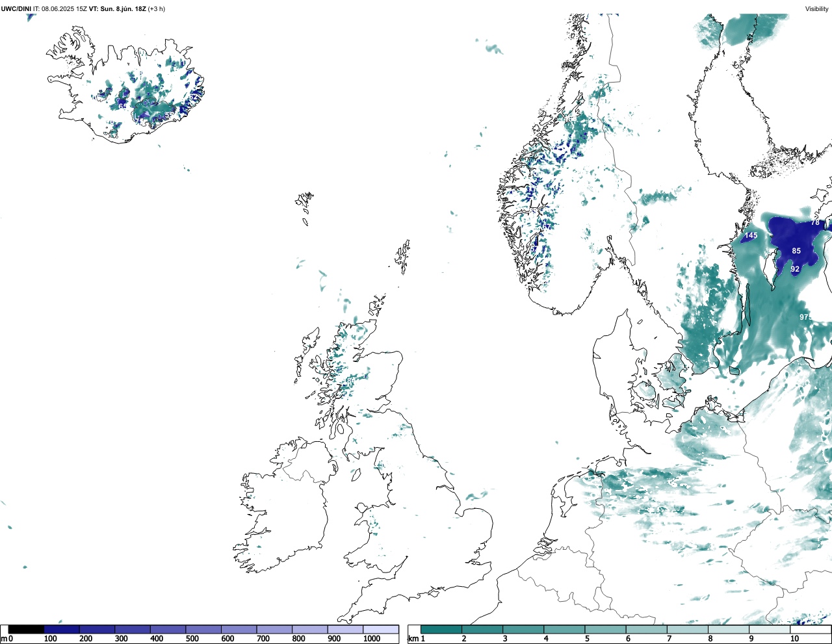This screenshot has width=832, height=644.
Task: Click the 'Visibility' title in the top right
Action: click(x=817, y=9)
